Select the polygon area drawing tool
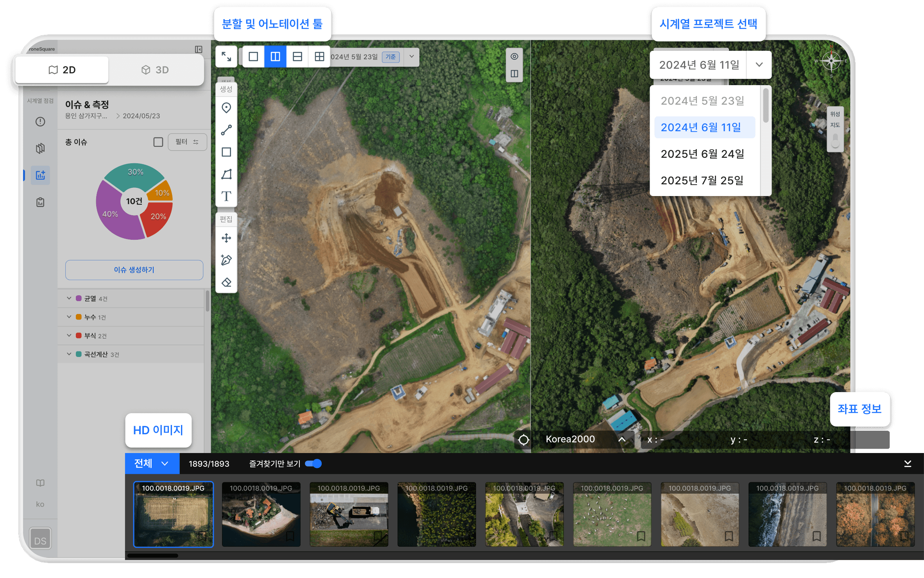This screenshot has width=924, height=578. click(x=226, y=174)
